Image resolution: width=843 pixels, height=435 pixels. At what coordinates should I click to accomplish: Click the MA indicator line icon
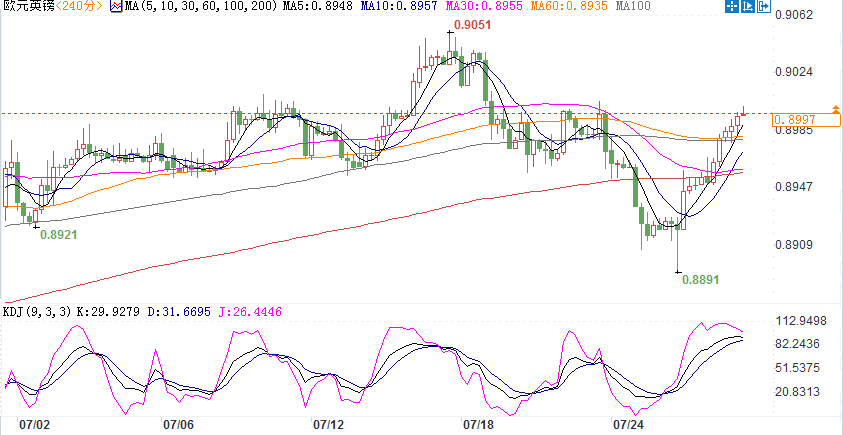pos(117,8)
